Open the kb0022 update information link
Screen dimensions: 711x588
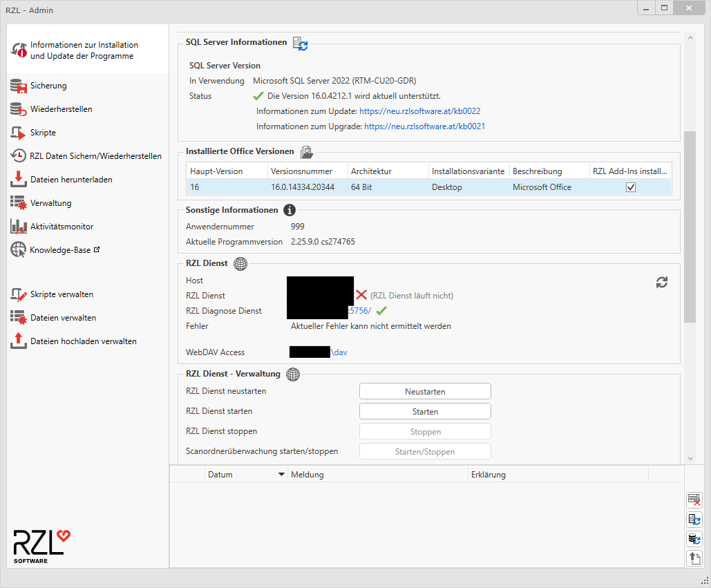(x=419, y=111)
